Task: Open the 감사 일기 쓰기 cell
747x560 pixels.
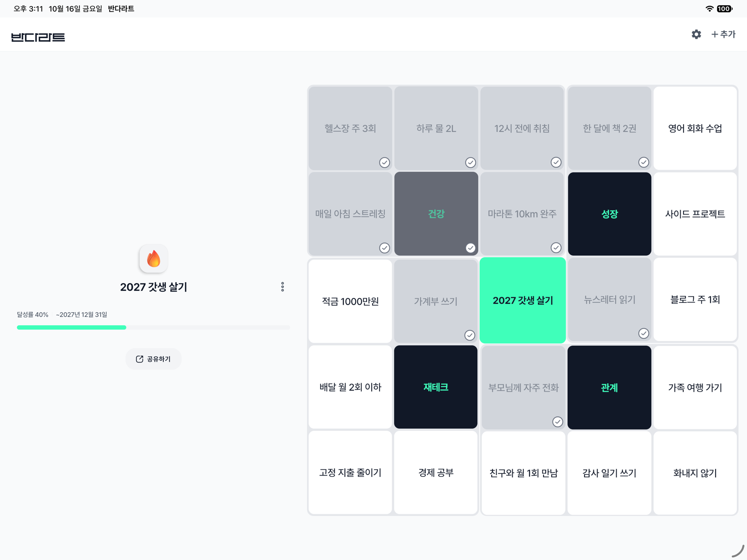Action: (x=609, y=473)
